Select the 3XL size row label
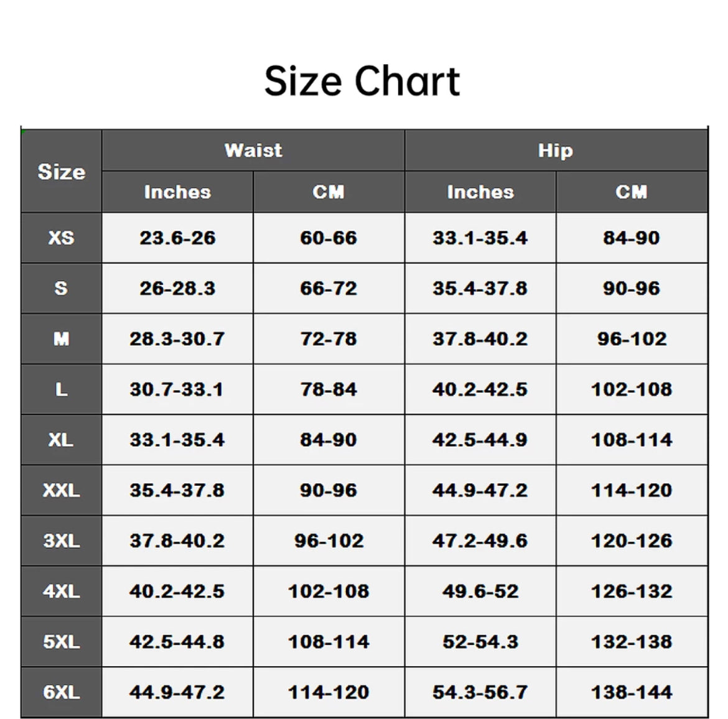The height and width of the screenshot is (719, 728). (x=61, y=540)
